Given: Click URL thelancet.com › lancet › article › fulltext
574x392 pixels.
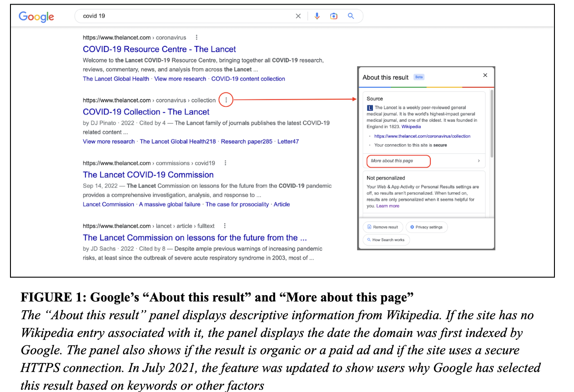Looking at the screenshot, I should 149,226.
